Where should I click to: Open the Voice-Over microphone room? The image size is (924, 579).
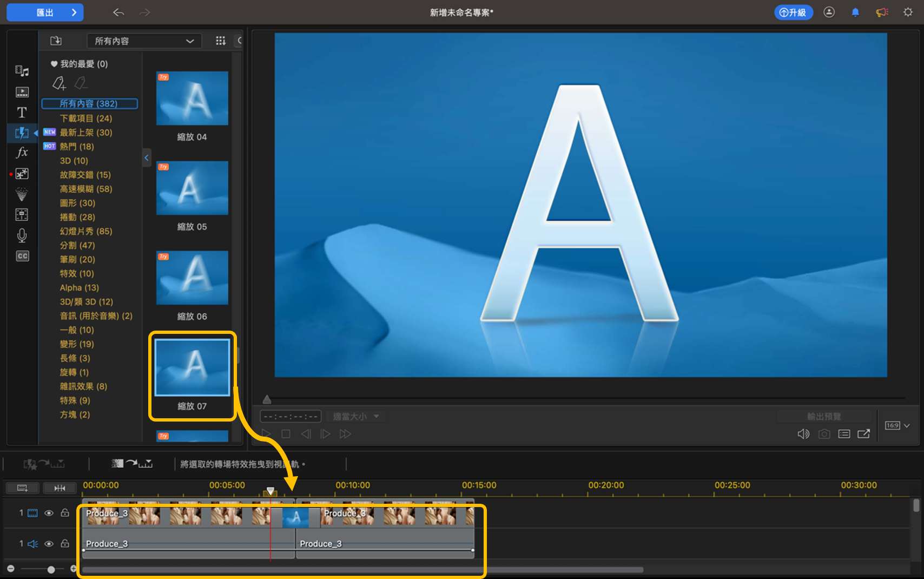pos(22,235)
